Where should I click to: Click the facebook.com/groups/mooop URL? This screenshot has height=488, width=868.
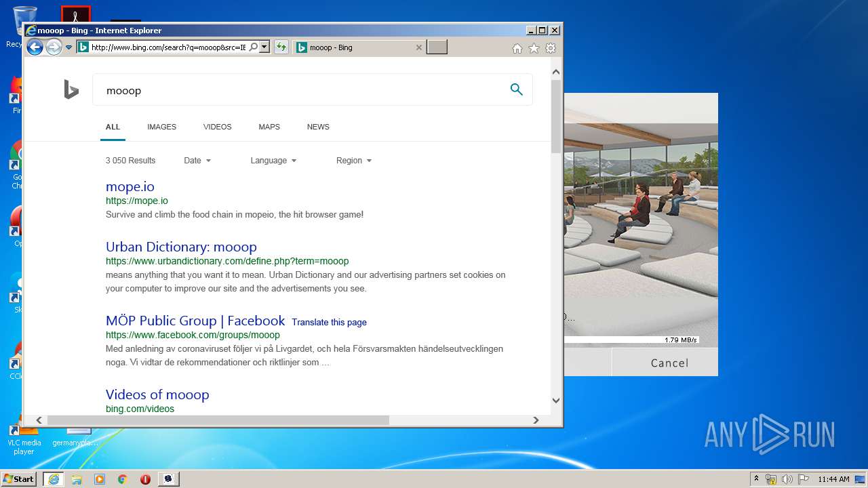click(x=193, y=335)
